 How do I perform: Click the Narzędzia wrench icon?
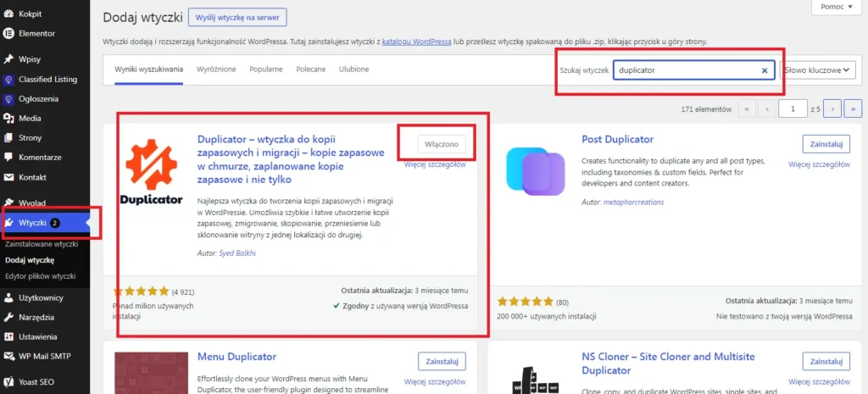(x=8, y=318)
